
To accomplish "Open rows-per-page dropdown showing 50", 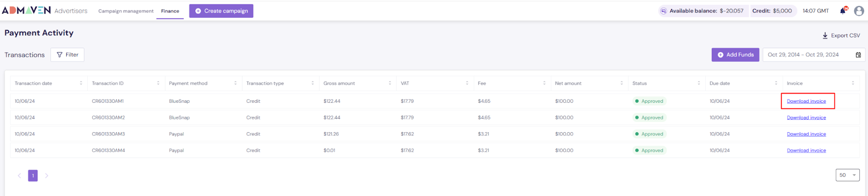I will [848, 175].
